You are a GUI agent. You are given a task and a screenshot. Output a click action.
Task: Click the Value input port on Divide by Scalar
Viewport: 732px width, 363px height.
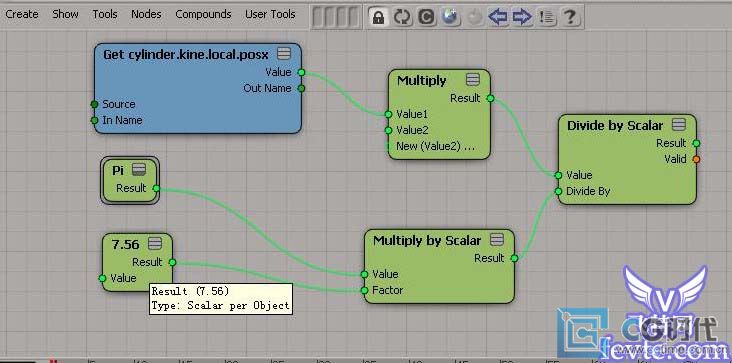point(558,175)
